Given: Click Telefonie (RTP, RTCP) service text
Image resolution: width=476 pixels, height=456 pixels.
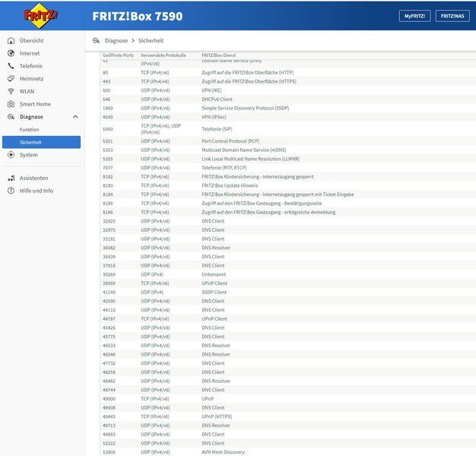Looking at the screenshot, I should coord(224,168).
